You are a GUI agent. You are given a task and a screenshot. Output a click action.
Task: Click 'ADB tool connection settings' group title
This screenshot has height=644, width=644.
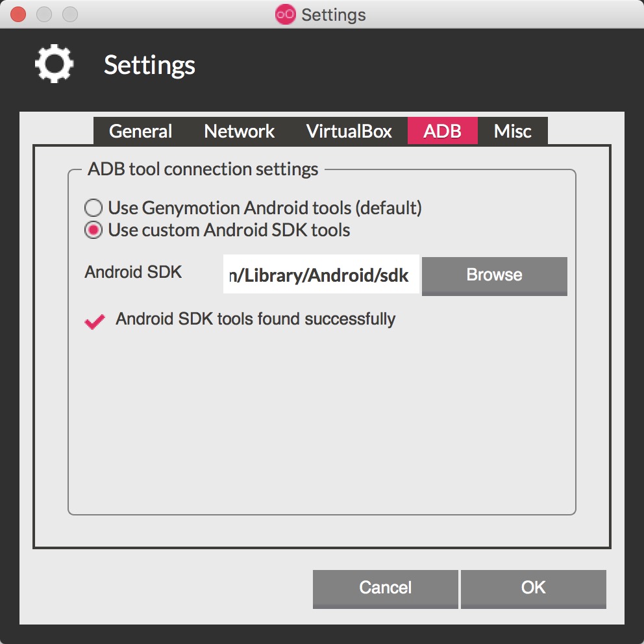point(203,169)
